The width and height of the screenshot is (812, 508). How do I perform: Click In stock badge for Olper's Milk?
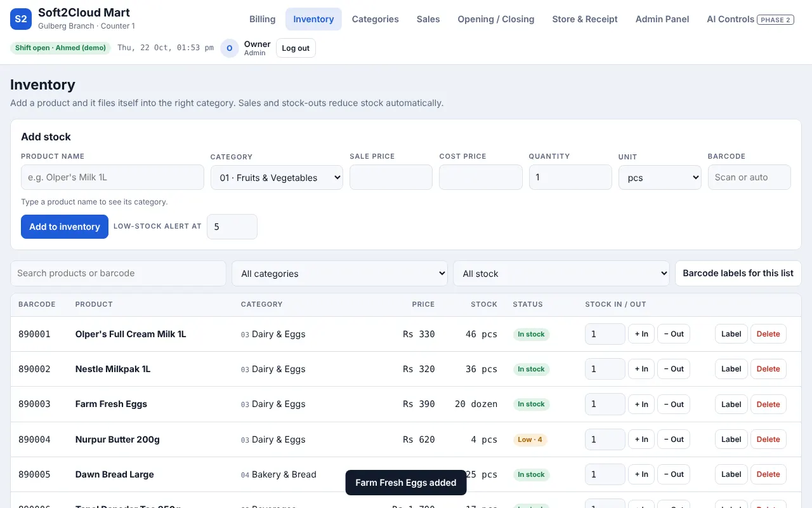[531, 334]
